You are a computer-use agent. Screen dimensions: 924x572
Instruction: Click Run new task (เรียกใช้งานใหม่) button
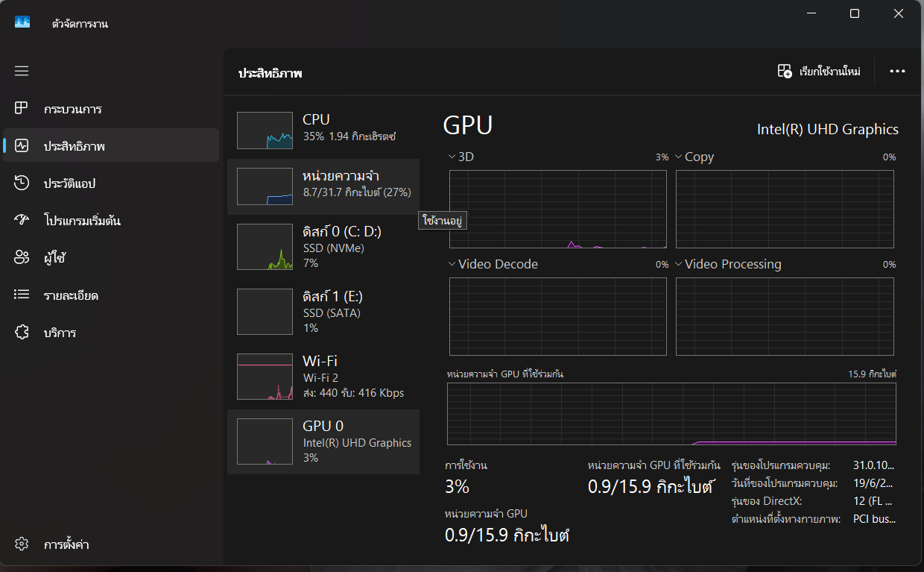(x=819, y=72)
